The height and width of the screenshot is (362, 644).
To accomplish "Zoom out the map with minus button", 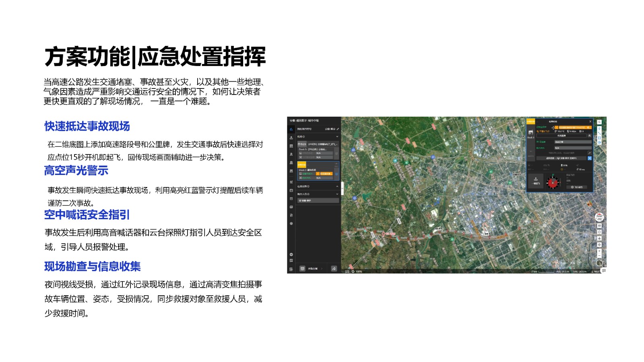I will pos(599,256).
